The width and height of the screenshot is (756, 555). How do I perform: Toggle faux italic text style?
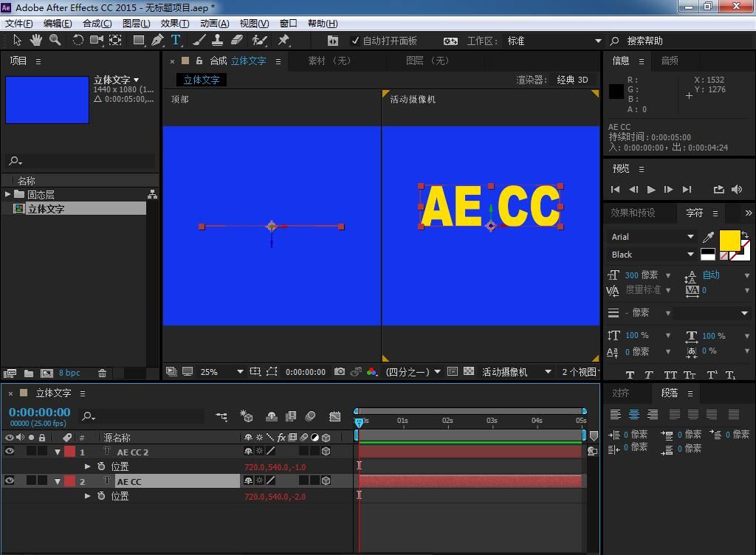(x=648, y=375)
